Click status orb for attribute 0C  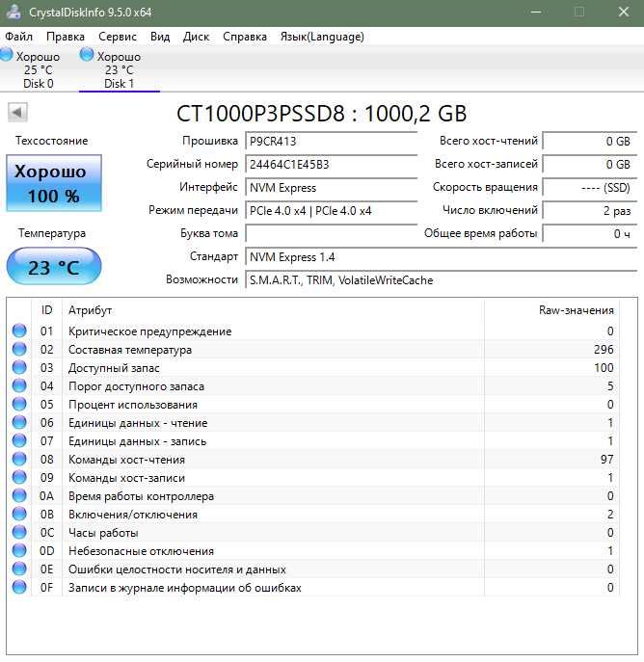(19, 532)
